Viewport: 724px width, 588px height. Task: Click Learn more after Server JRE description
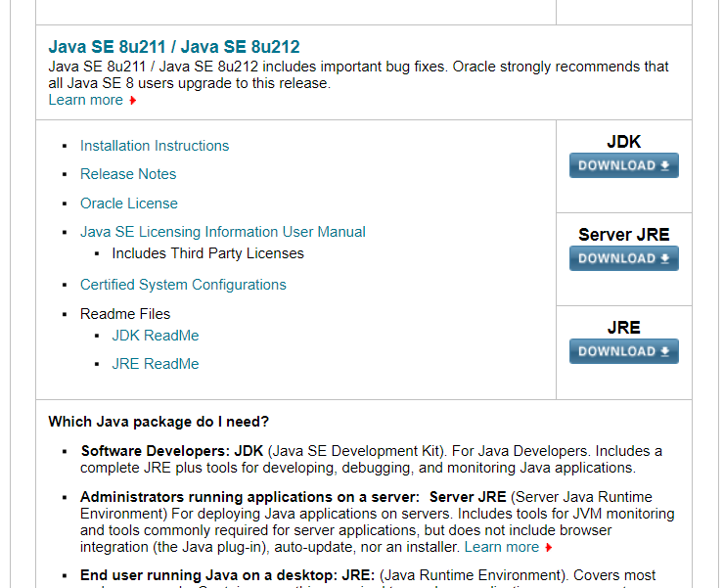tap(502, 547)
